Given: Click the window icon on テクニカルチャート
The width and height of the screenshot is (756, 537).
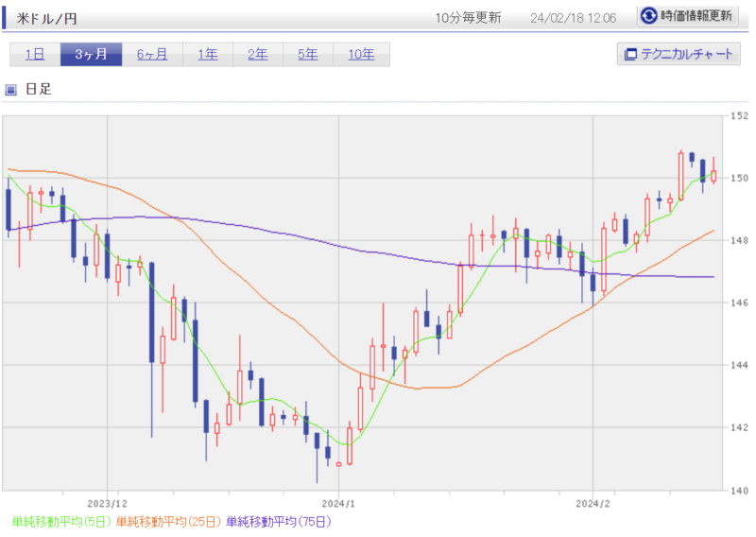Looking at the screenshot, I should coord(630,54).
